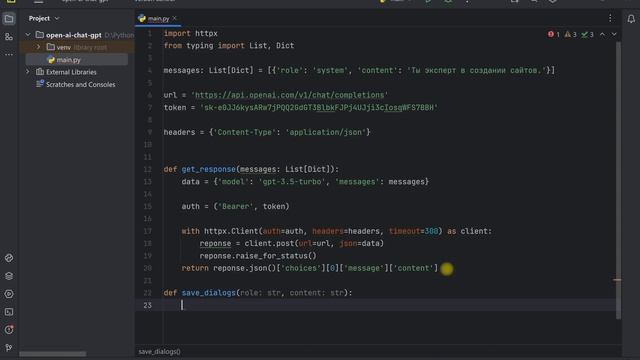Open the Git version control icon
Image resolution: width=640 pixels, height=360 pixels.
(x=9, y=347)
